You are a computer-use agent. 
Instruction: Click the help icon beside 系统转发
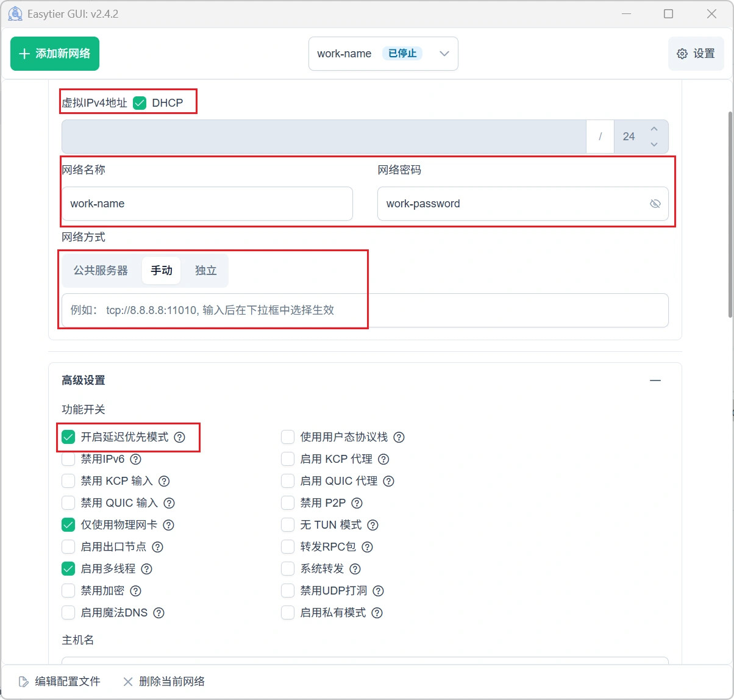pyautogui.click(x=355, y=569)
